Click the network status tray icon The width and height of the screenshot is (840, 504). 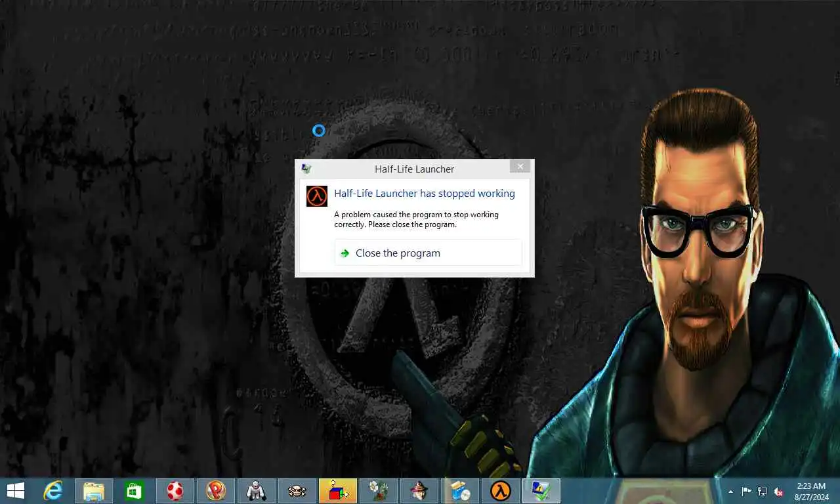(763, 491)
